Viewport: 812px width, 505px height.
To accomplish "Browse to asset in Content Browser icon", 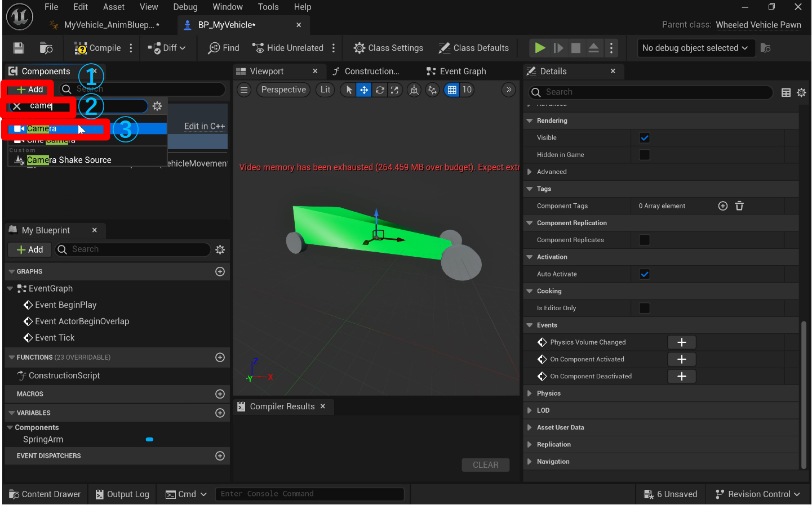I will [x=46, y=48].
